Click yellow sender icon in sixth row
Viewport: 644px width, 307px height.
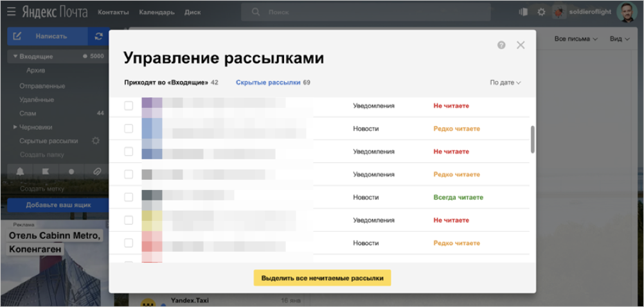coord(152,221)
